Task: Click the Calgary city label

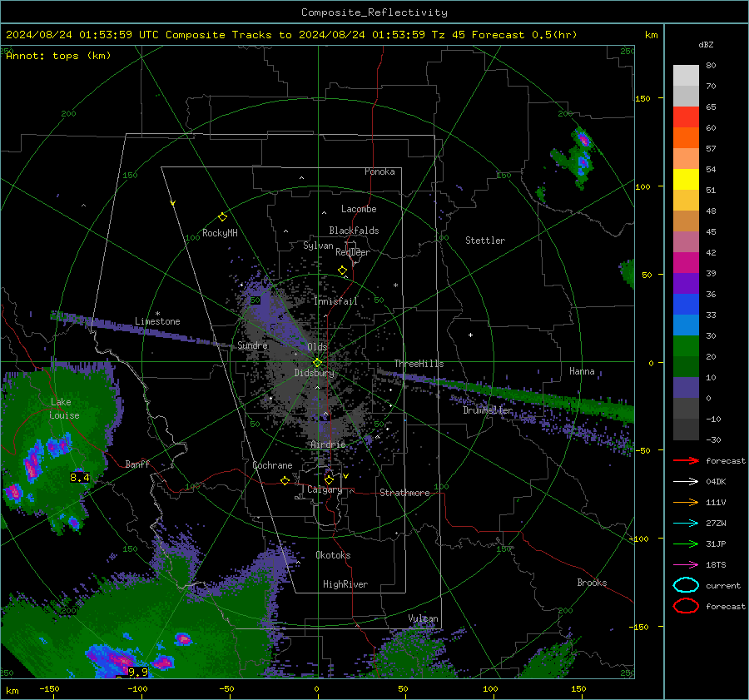Action: [x=325, y=489]
